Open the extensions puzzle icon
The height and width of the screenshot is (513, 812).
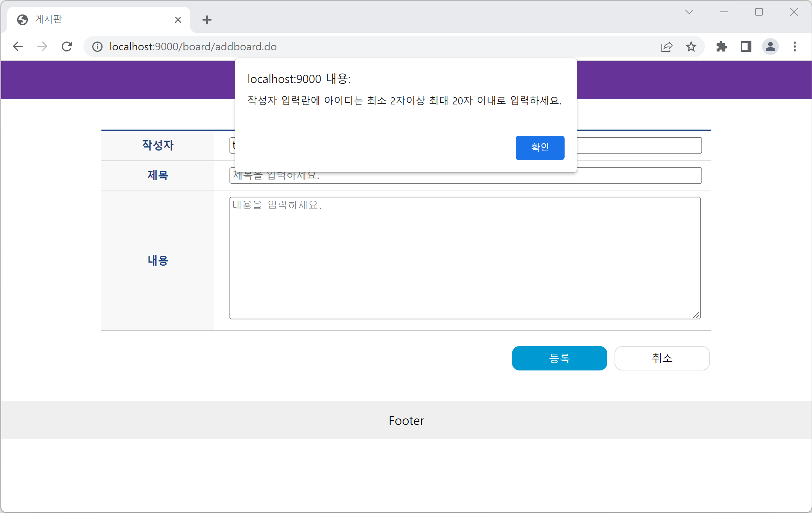[x=721, y=46]
